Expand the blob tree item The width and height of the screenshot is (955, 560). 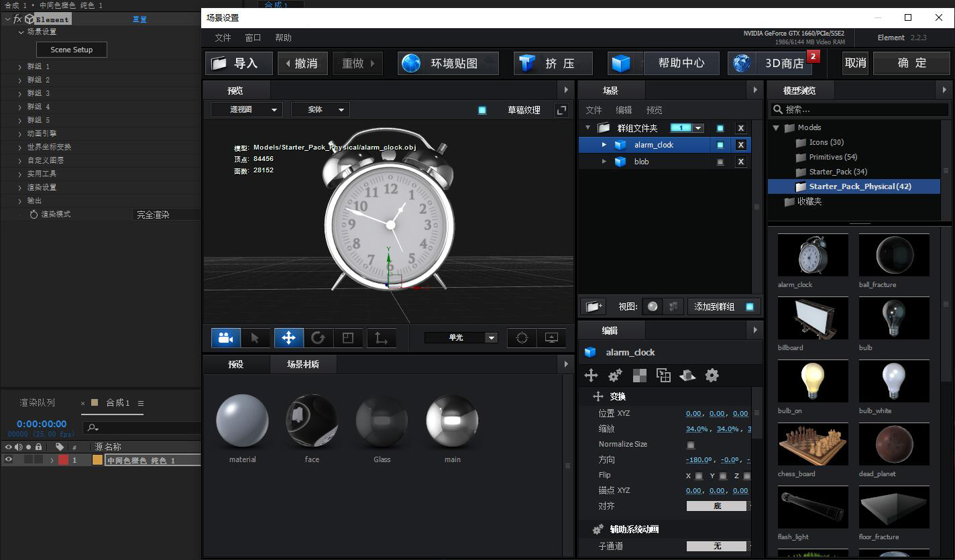(x=604, y=162)
